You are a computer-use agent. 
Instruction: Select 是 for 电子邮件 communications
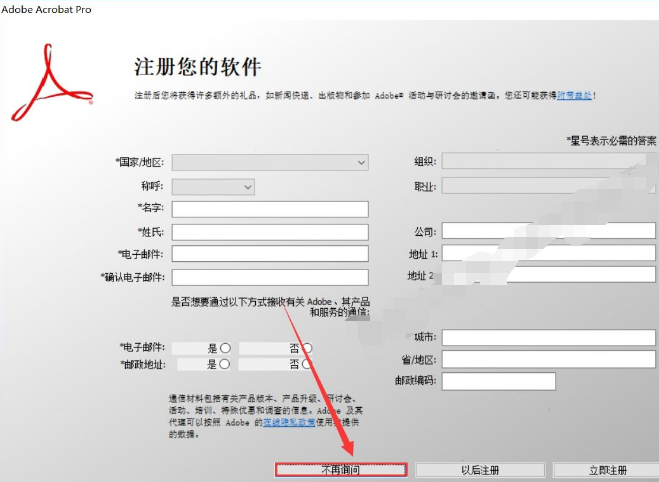click(225, 348)
